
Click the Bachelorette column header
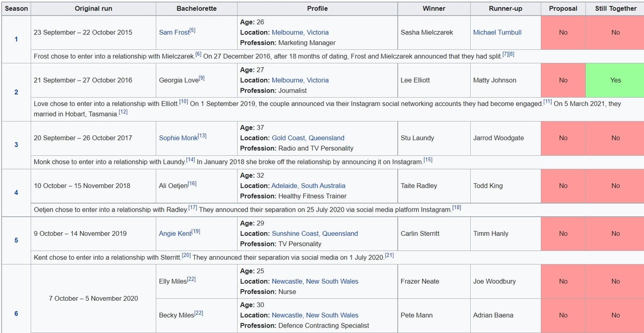point(196,9)
